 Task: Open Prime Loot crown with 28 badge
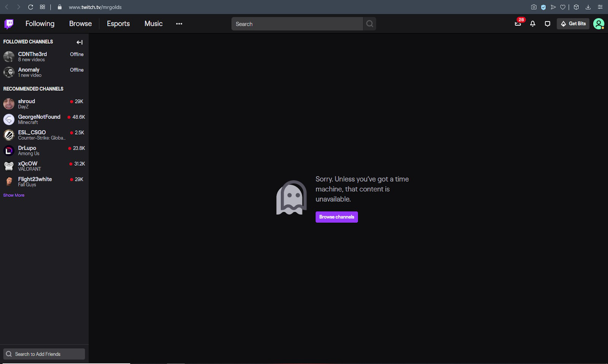pyautogui.click(x=518, y=24)
